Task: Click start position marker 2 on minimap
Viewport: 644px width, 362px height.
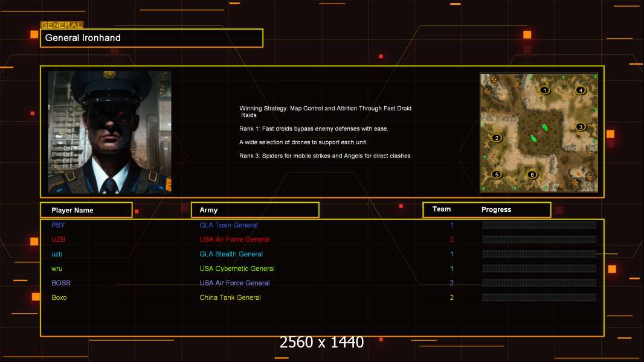Action: click(x=497, y=138)
